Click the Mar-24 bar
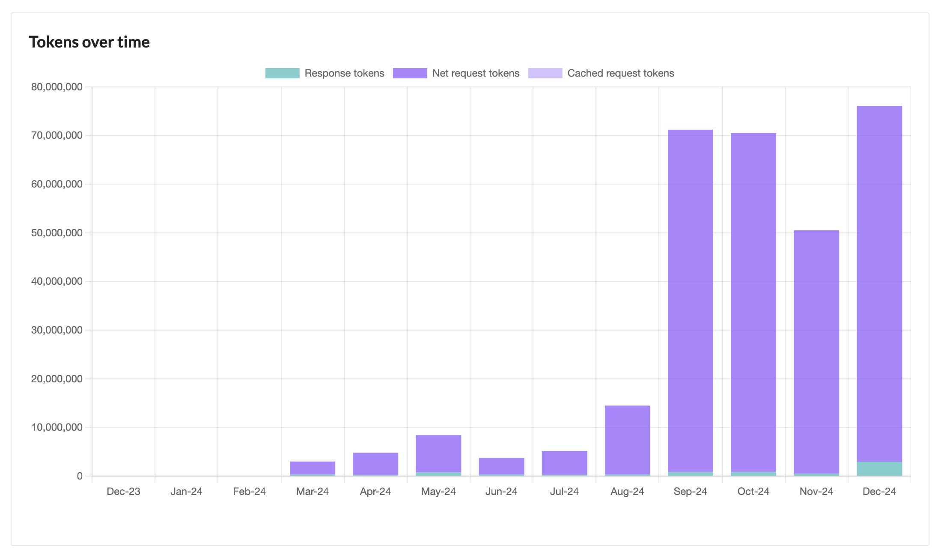 (312, 468)
